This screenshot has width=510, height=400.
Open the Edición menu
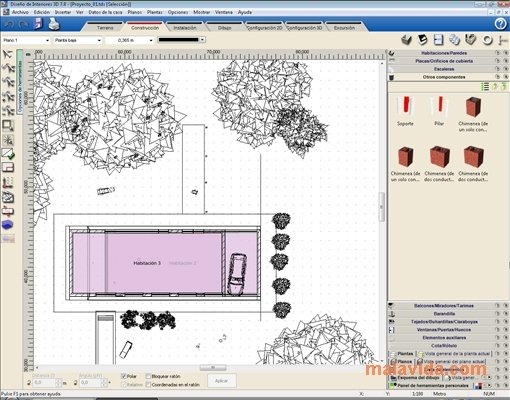[42, 12]
